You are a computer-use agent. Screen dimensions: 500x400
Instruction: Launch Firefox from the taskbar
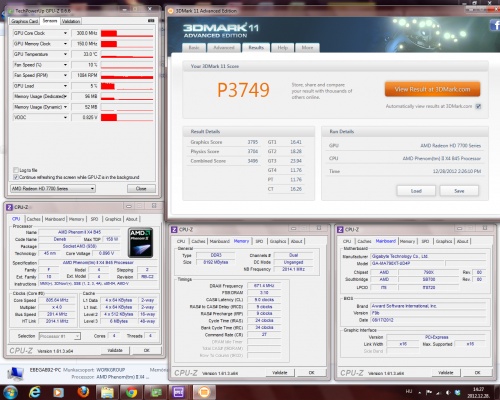click(83, 392)
